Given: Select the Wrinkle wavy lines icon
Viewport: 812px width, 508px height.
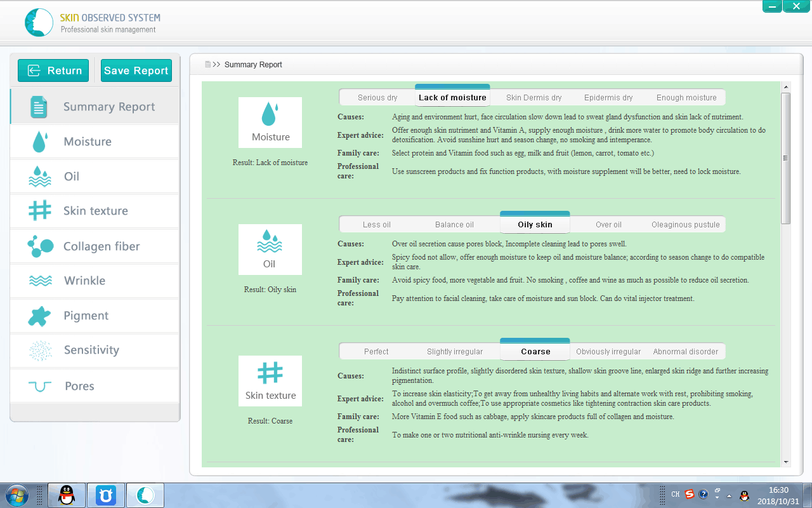Looking at the screenshot, I should tap(40, 281).
